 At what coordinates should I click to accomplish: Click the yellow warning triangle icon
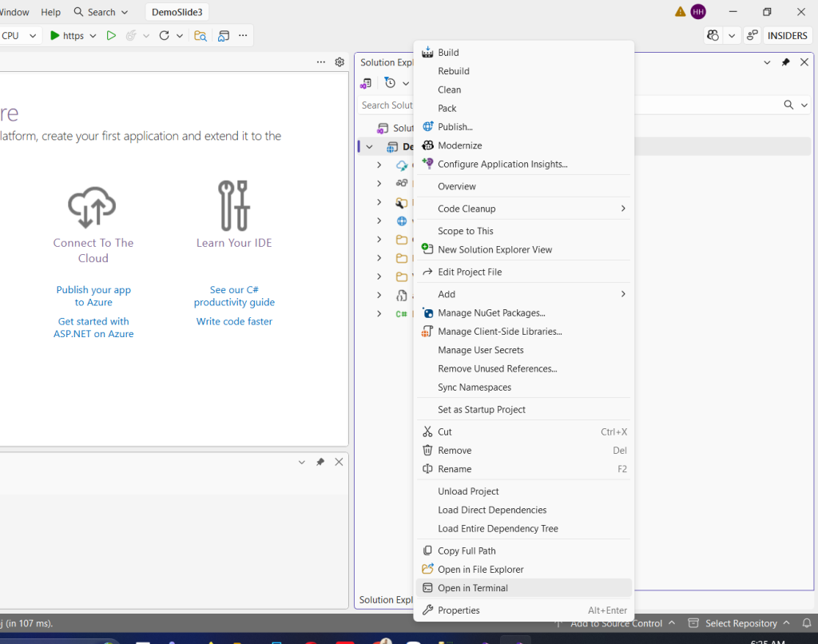coord(680,12)
